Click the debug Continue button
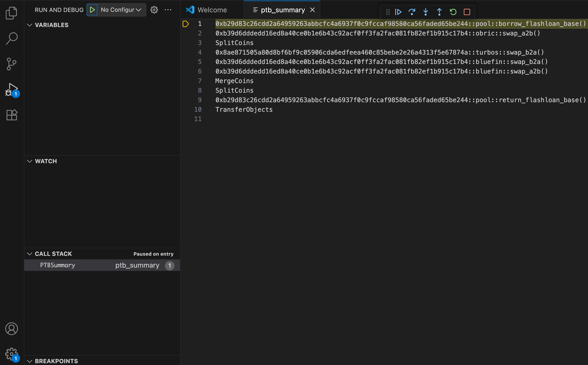 coord(398,12)
